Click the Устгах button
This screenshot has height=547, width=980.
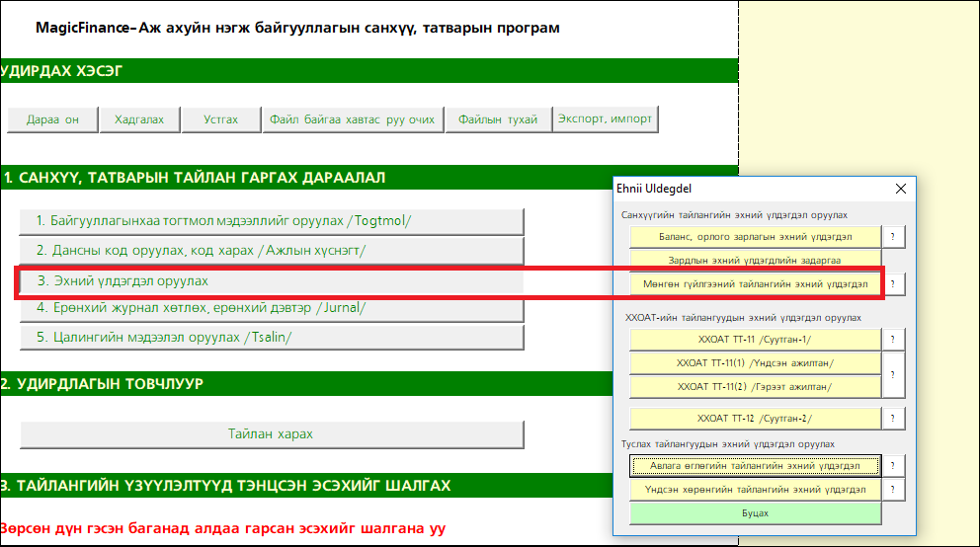(x=220, y=119)
